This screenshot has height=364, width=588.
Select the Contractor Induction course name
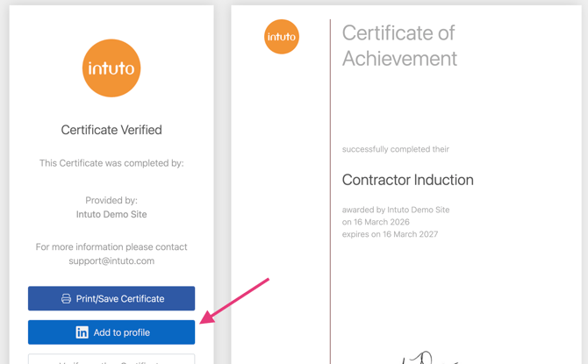[407, 180]
